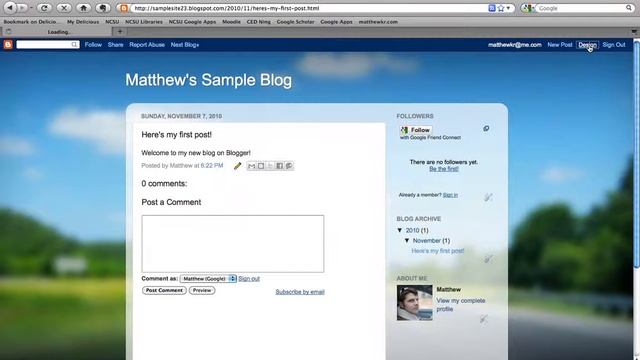This screenshot has width=640, height=360.
Task: Click the Blogger favicon in the address bar
Action: click(x=124, y=8)
